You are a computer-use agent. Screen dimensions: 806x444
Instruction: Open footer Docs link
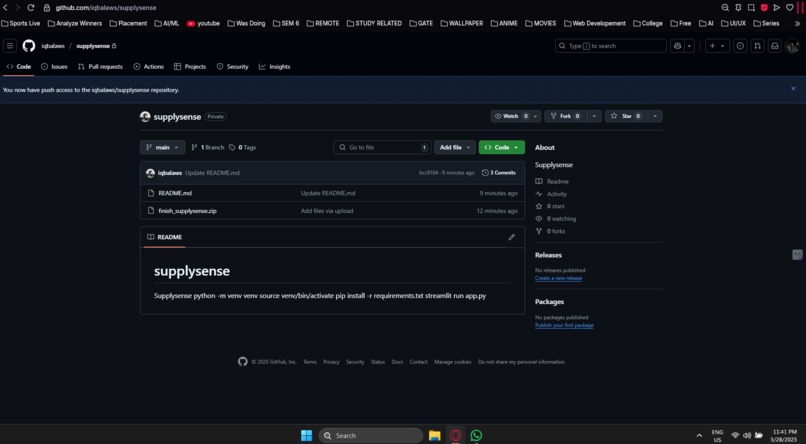[x=397, y=362]
